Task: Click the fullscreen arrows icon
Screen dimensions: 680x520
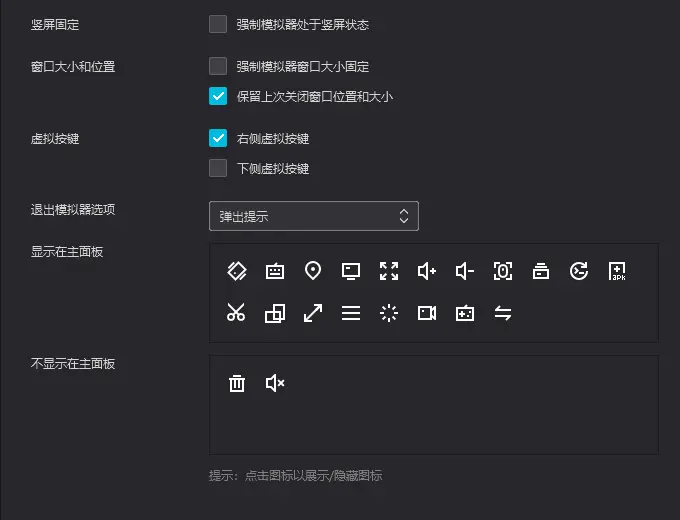Action: click(389, 271)
